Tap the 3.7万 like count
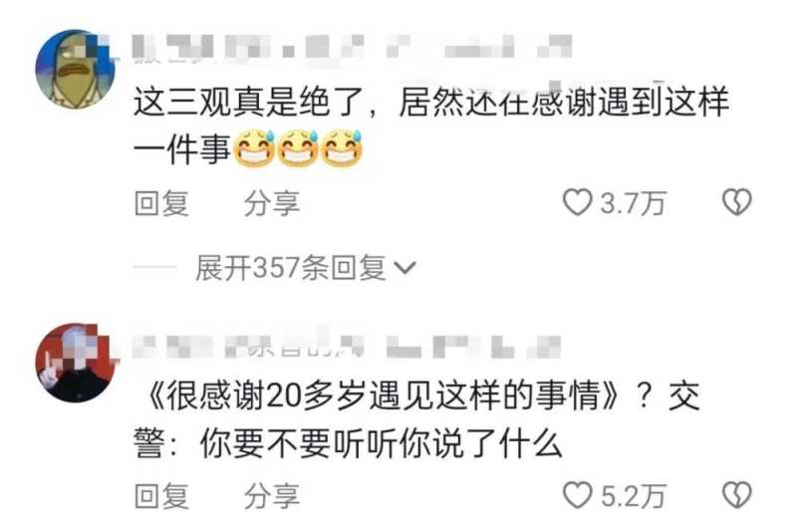797x532 pixels. point(634,203)
